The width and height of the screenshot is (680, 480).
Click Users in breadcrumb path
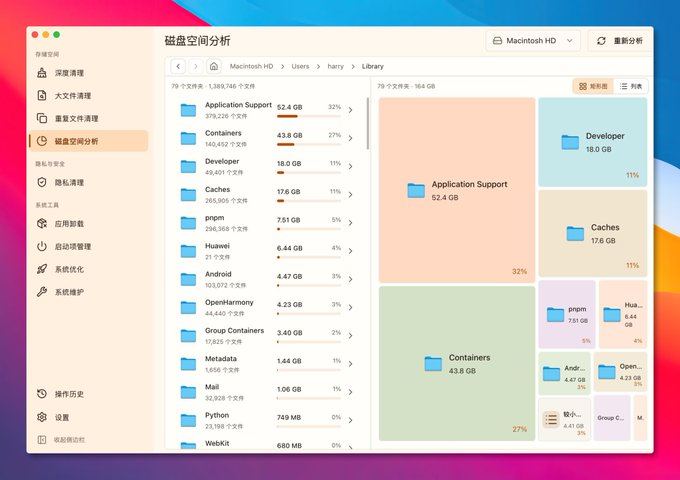pyautogui.click(x=300, y=66)
